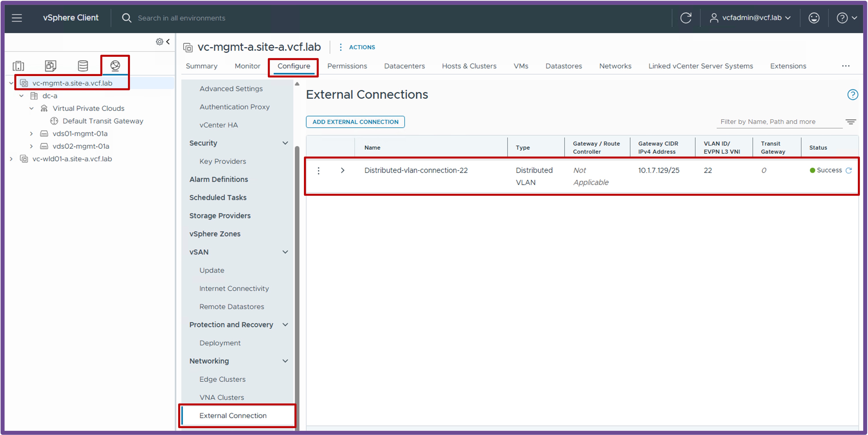Open Edge Clusters under Networking
The width and height of the screenshot is (868, 435).
click(222, 379)
